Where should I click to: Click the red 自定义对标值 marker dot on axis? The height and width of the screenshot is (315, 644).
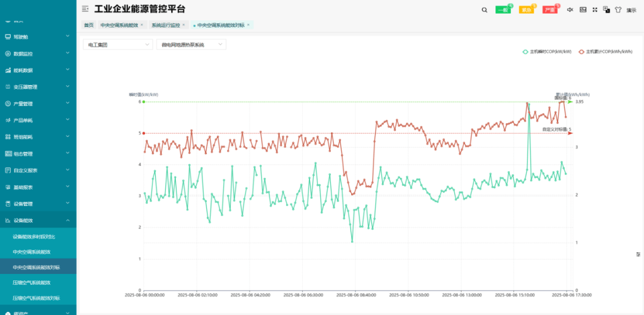144,133
